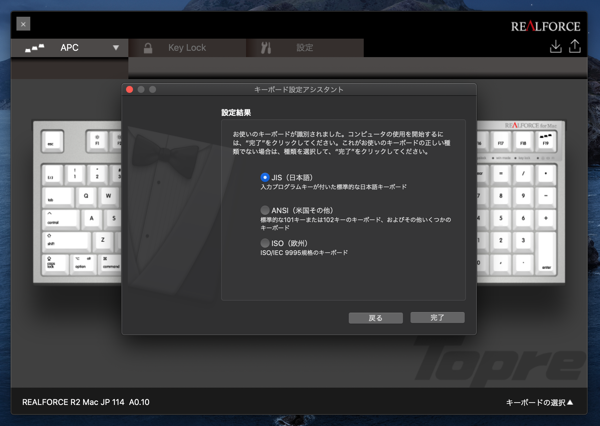
Task: Click the wrench tools icon
Action: point(266,48)
